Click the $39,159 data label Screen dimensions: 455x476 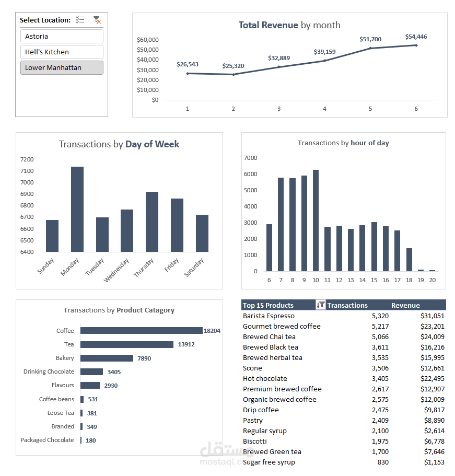click(x=324, y=52)
